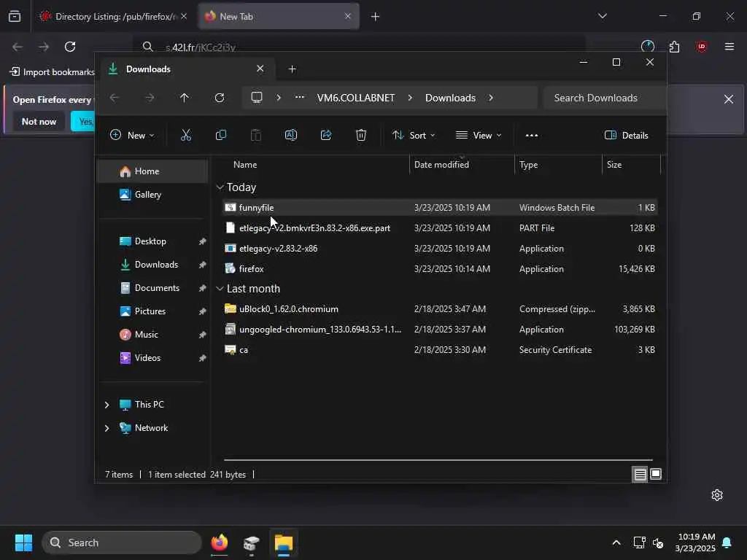Select Home in the navigation pane
747x560 pixels.
click(x=152, y=171)
